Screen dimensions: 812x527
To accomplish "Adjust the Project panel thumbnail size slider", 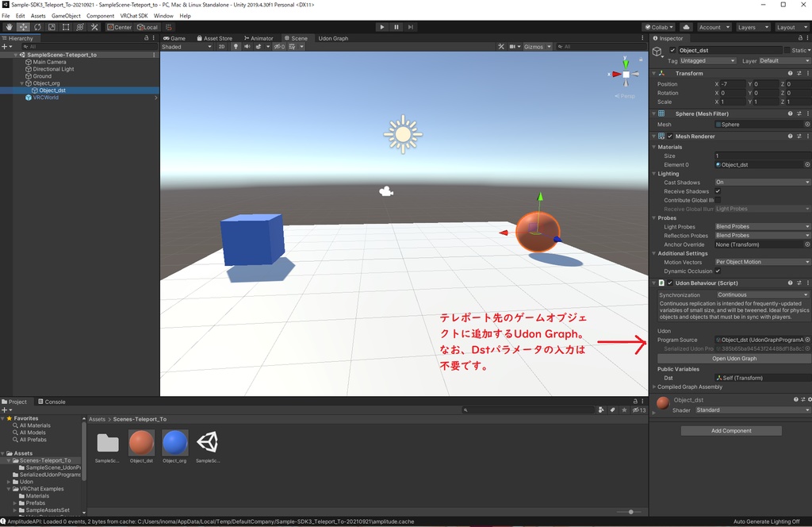I will click(630, 512).
